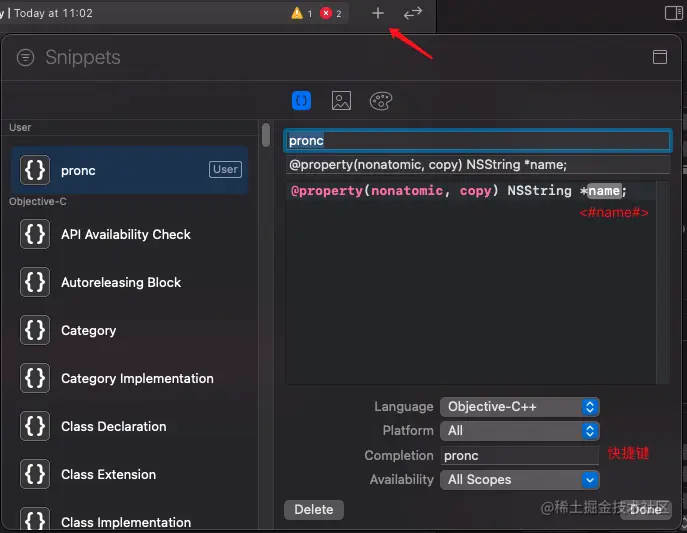Click braces icon of Category Implementation
The width and height of the screenshot is (687, 533).
pyautogui.click(x=35, y=378)
